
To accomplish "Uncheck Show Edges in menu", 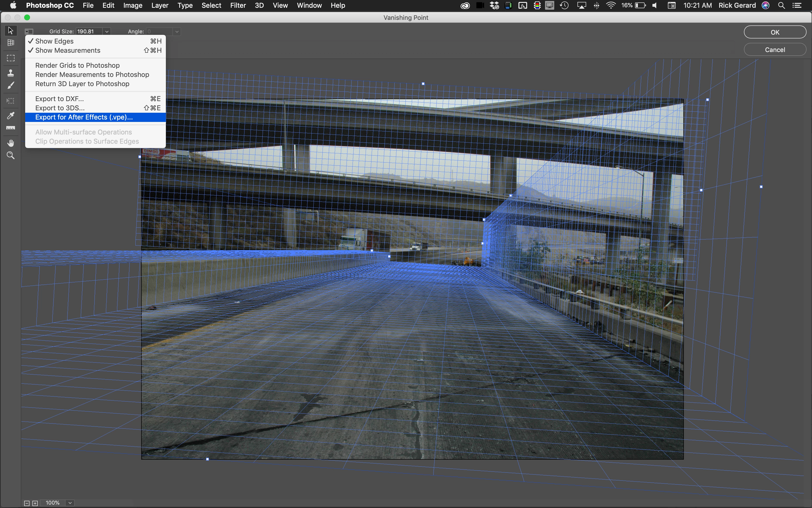I will [54, 41].
